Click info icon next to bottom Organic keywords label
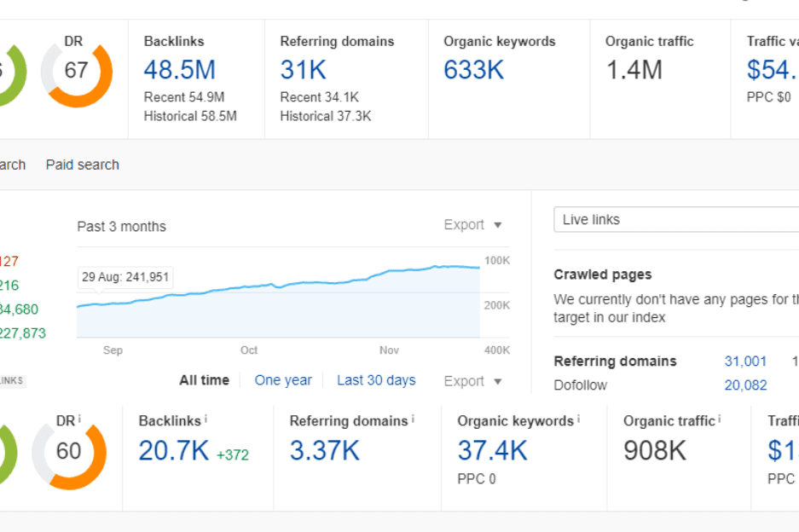Viewport: 799px width, 532px height. tap(579, 419)
